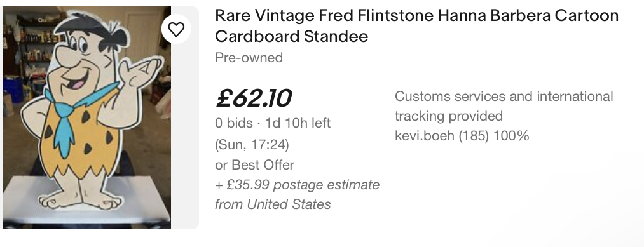Click the '(Sun, 17:24)' end time
The height and width of the screenshot is (247, 644).
[x=252, y=144]
